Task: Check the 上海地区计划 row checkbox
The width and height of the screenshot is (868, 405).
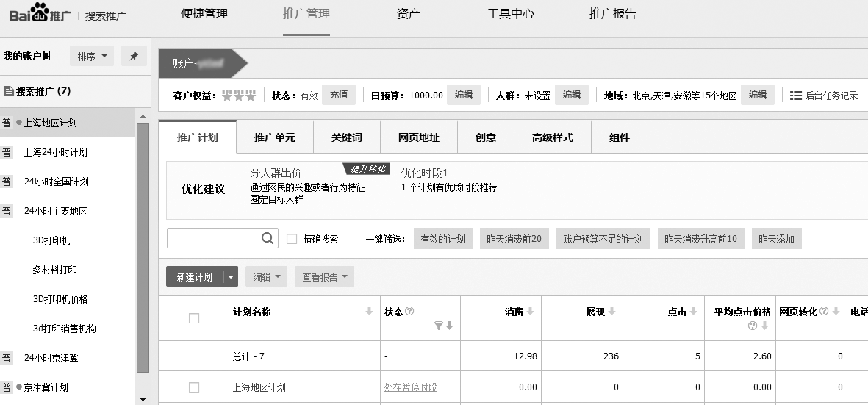Action: coord(194,387)
